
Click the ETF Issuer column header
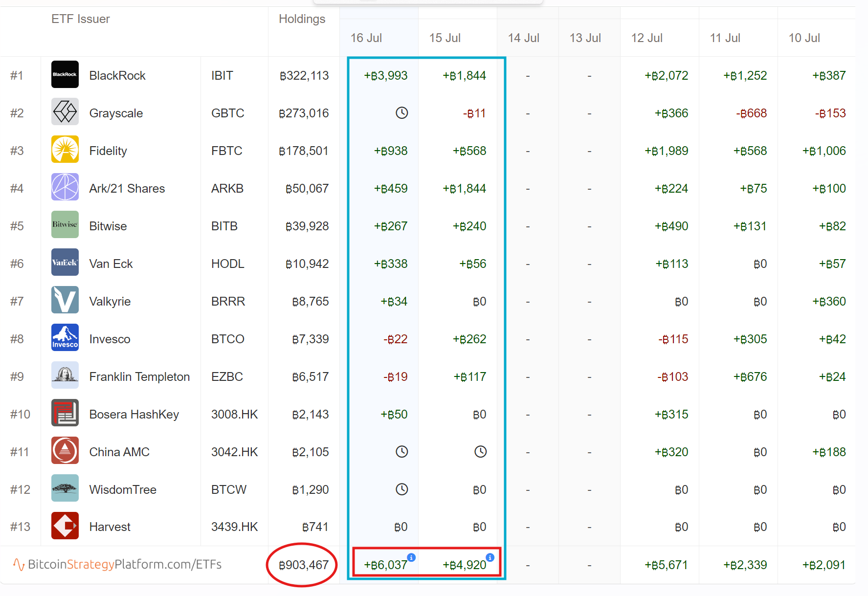(x=81, y=19)
